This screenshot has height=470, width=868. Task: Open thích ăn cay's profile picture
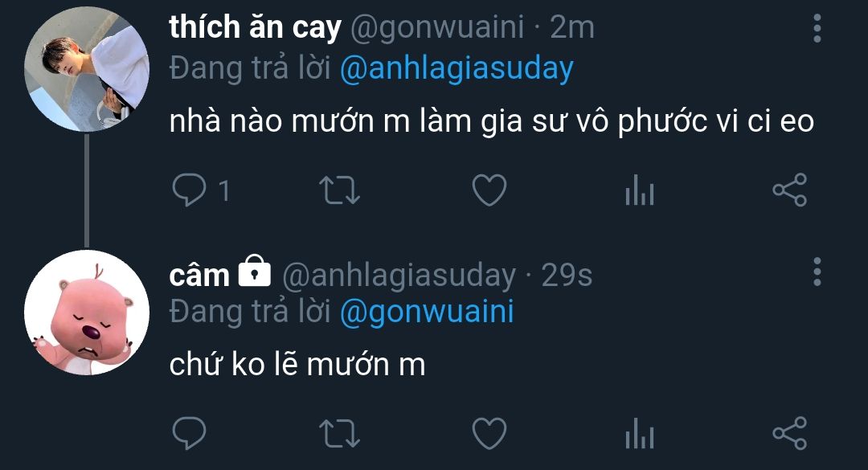(88, 71)
